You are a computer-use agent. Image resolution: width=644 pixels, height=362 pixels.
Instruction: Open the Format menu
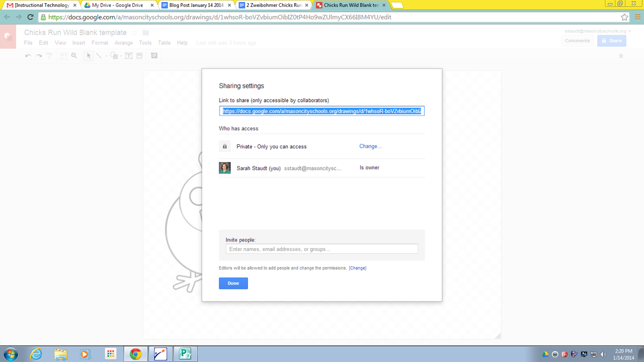pyautogui.click(x=100, y=43)
